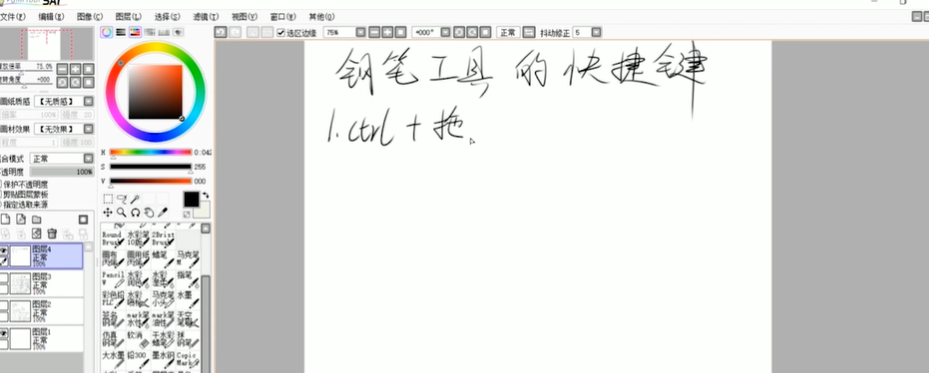Show the color wheel panel
Image resolution: width=929 pixels, height=373 pixels.
click(x=107, y=32)
